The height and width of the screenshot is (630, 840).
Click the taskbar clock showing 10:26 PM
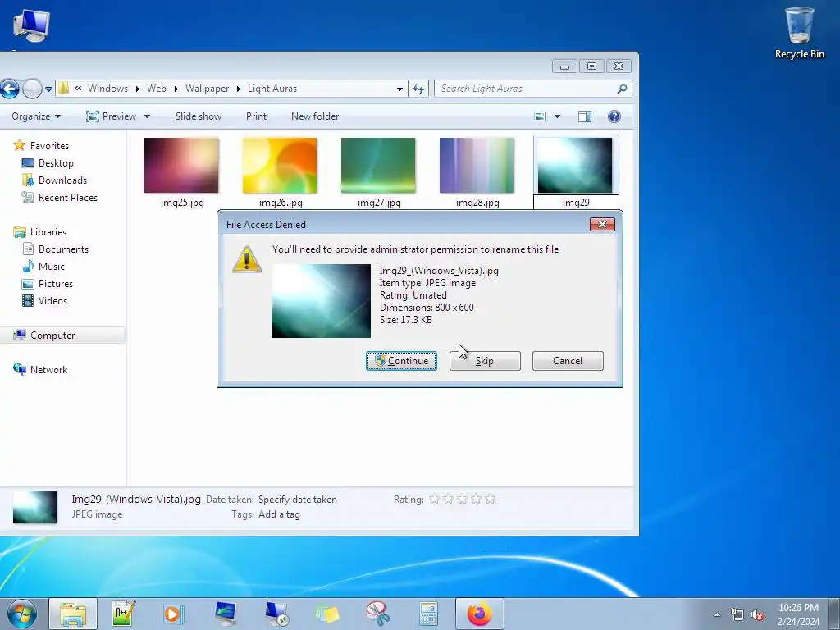click(798, 614)
